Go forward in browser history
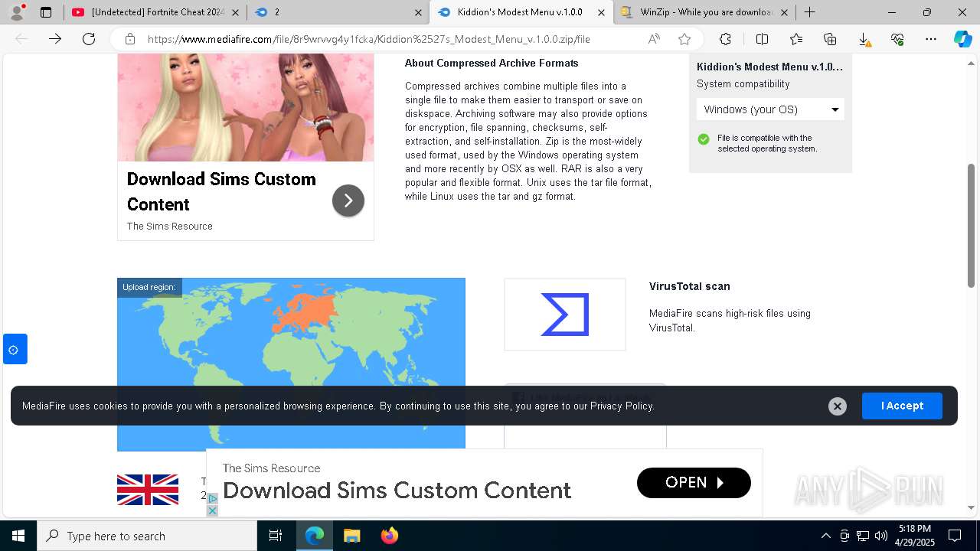980x551 pixels. (x=55, y=39)
